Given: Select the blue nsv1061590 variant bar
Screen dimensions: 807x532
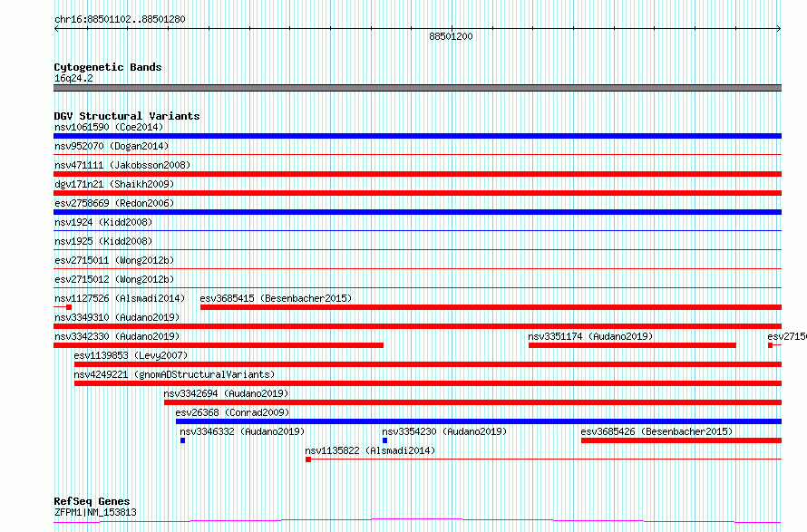Looking at the screenshot, I should (x=417, y=136).
